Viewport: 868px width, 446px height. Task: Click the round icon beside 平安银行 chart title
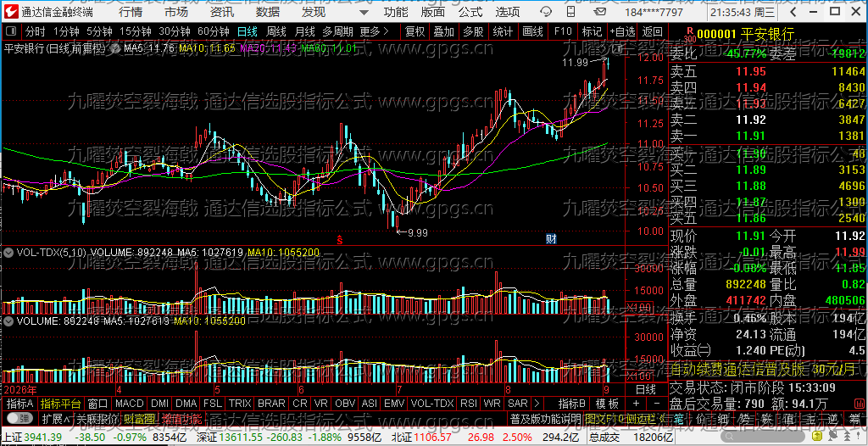[117, 49]
